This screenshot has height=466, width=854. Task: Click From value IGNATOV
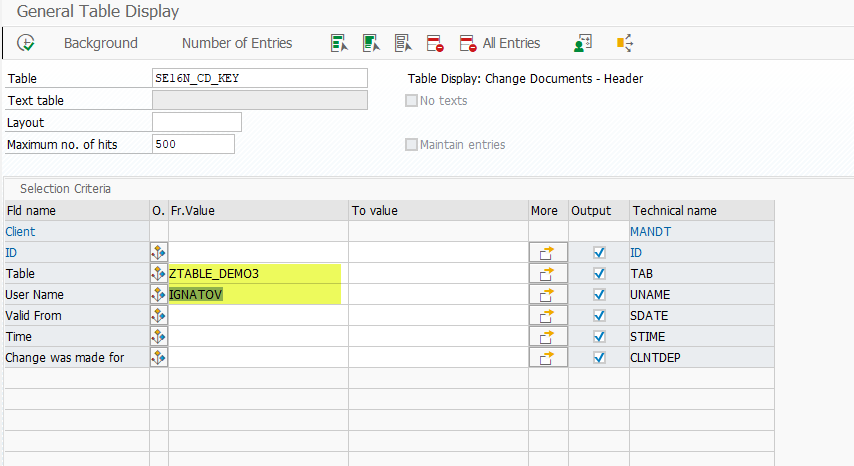pos(258,295)
